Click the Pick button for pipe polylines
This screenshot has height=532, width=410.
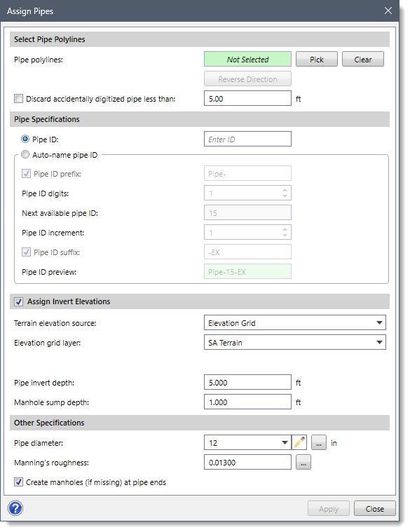[316, 60]
